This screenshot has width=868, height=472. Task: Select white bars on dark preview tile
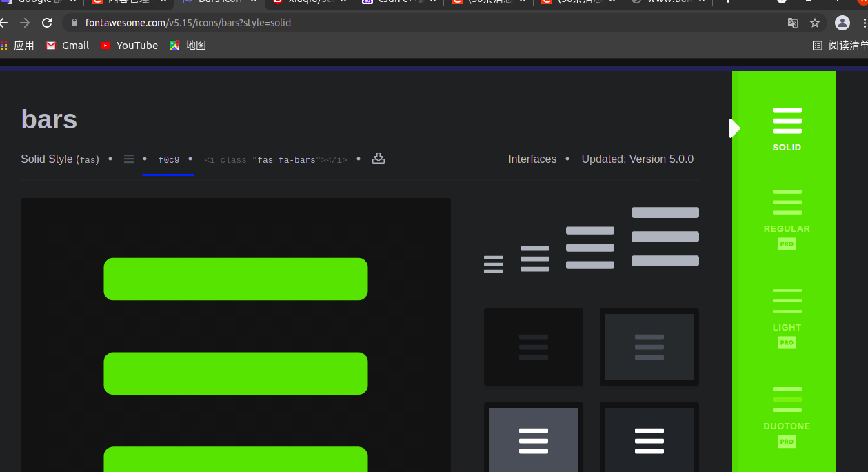[649, 437]
